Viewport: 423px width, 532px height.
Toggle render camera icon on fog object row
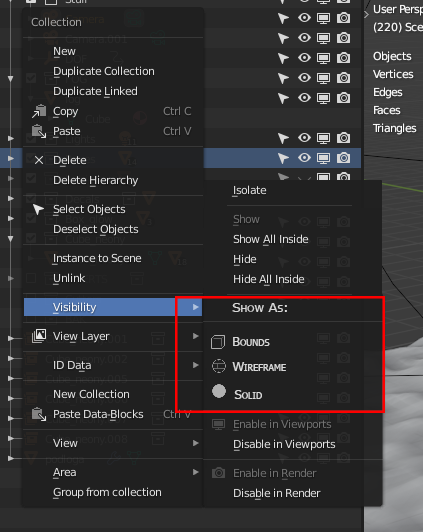point(343,98)
